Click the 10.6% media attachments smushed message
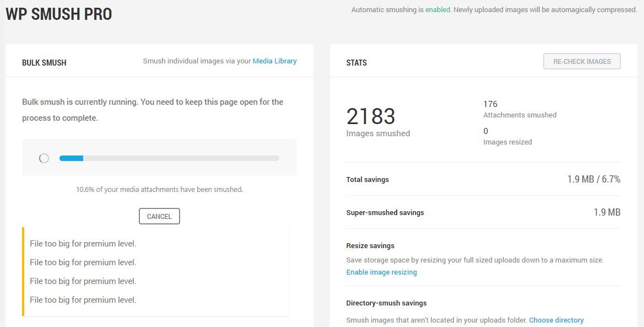Image resolution: width=644 pixels, height=327 pixels. click(x=159, y=190)
